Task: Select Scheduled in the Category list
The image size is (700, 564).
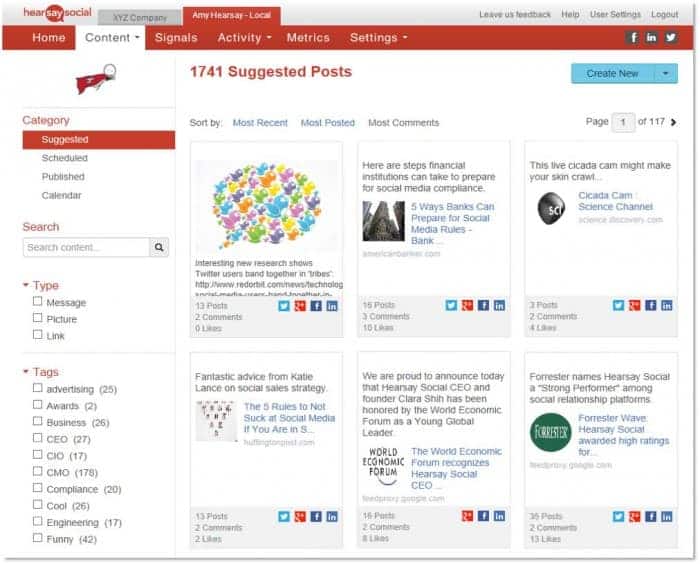Action: pyautogui.click(x=65, y=158)
